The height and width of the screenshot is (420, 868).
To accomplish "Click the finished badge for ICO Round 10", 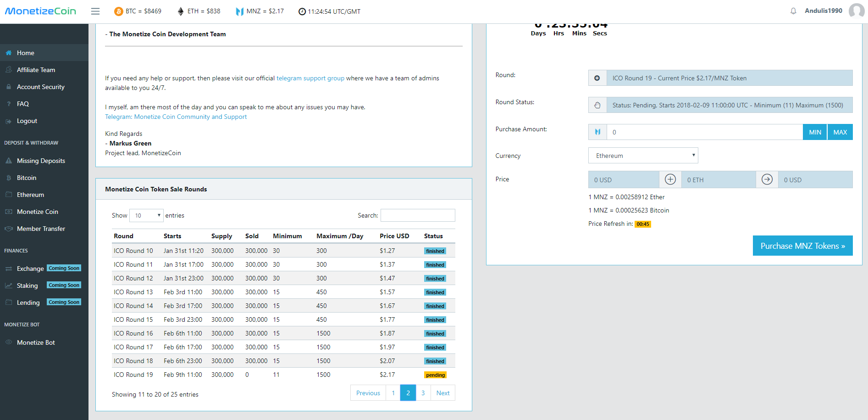I will pos(435,251).
